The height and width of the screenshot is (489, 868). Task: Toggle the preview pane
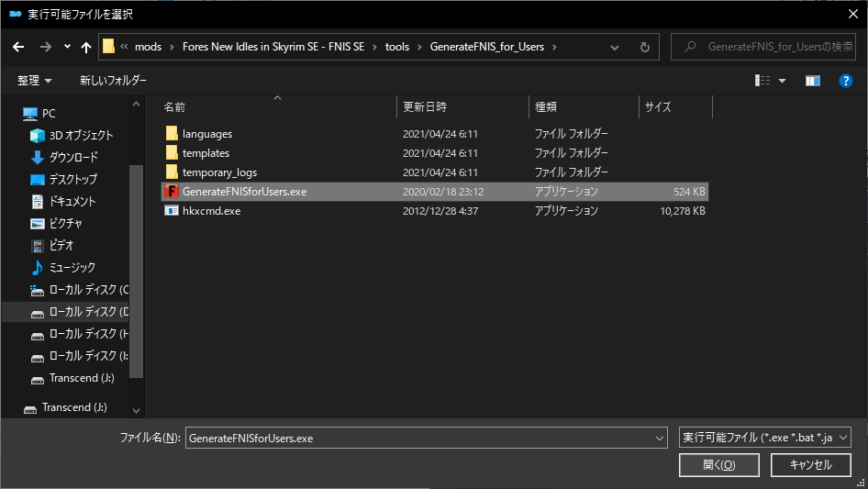pos(813,81)
